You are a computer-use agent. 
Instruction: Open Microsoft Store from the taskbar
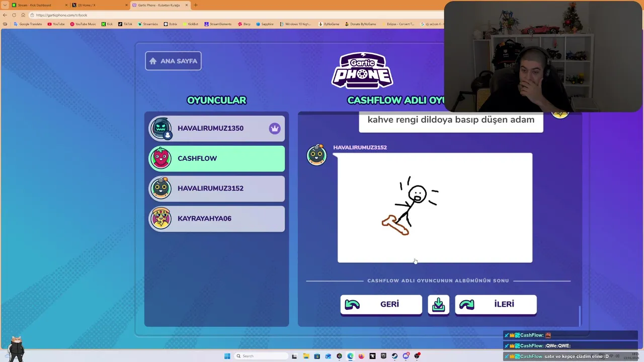[x=317, y=356]
